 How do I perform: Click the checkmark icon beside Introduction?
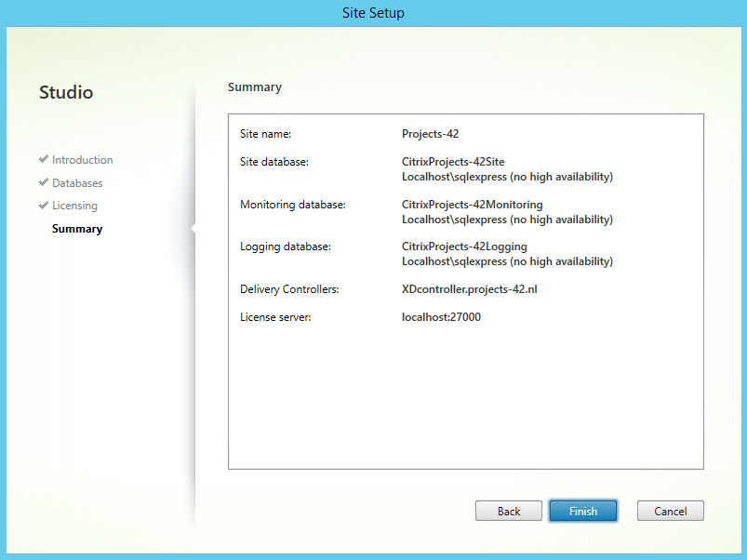[x=44, y=158]
